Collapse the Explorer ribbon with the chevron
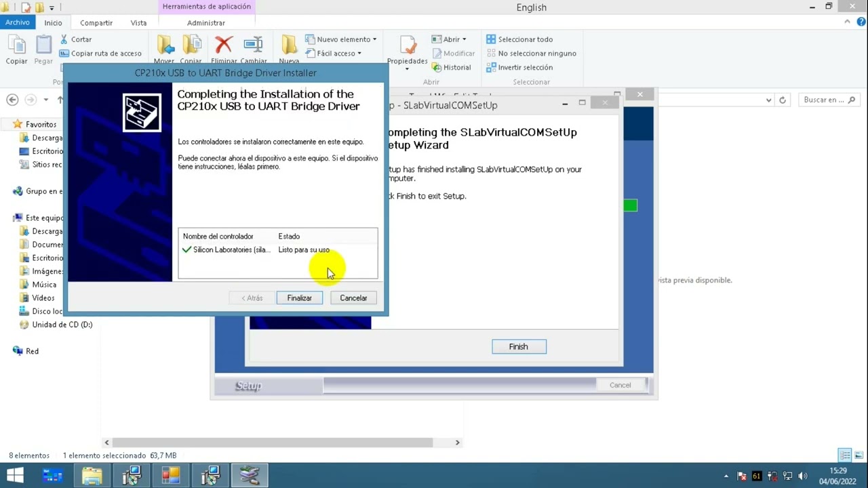Screen dimensions: 868x488 click(848, 22)
